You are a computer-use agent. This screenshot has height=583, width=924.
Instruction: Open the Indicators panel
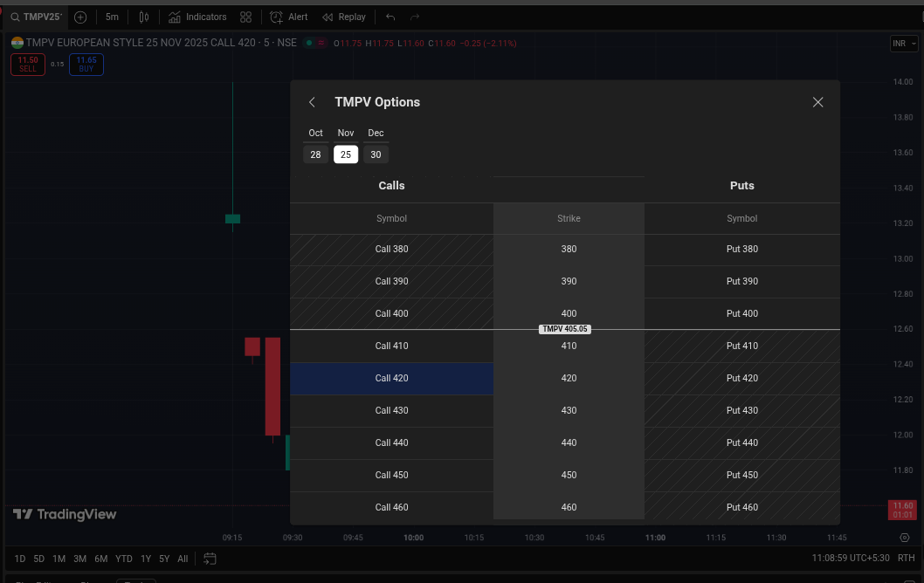pos(197,17)
